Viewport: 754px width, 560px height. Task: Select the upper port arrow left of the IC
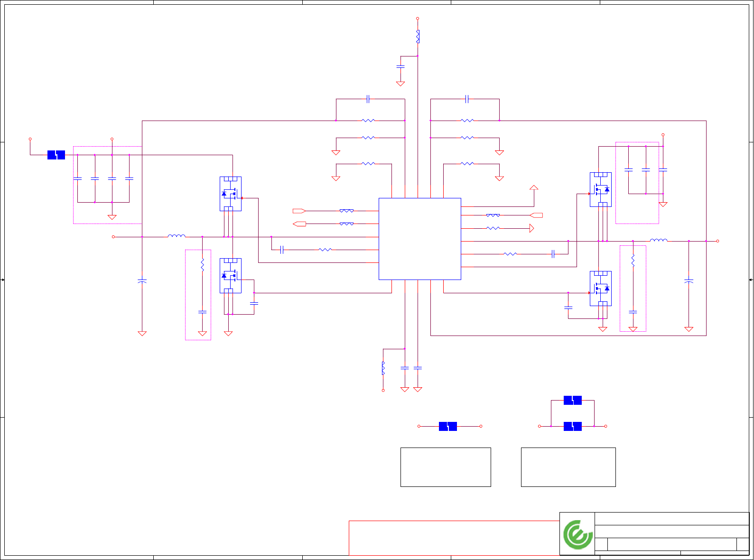tap(299, 211)
